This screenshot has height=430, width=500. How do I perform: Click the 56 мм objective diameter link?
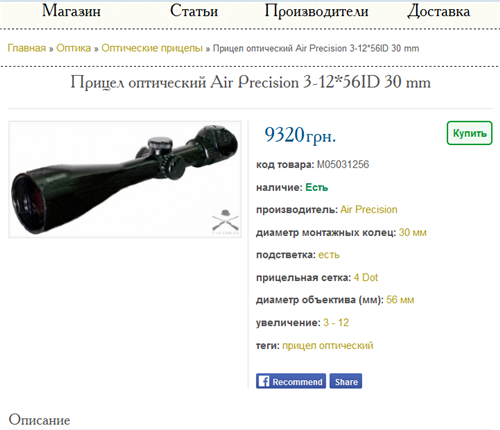pos(400,300)
